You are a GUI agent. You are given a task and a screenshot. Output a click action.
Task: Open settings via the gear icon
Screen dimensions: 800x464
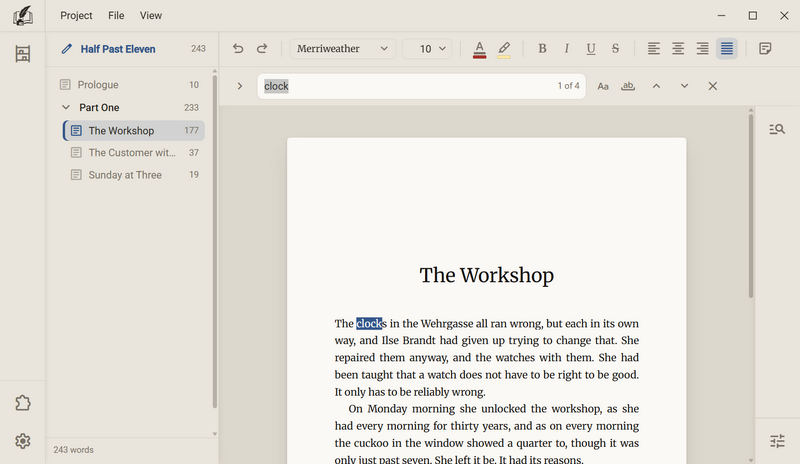(x=22, y=441)
